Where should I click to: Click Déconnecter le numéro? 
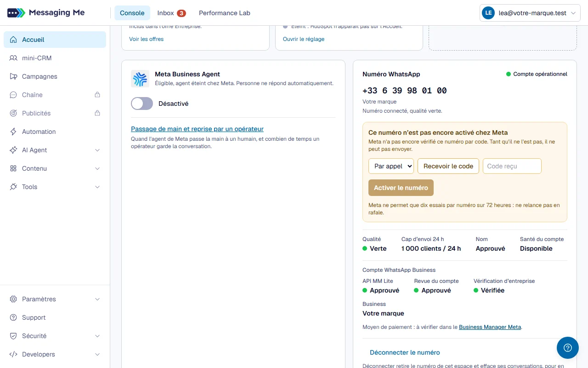tap(405, 352)
